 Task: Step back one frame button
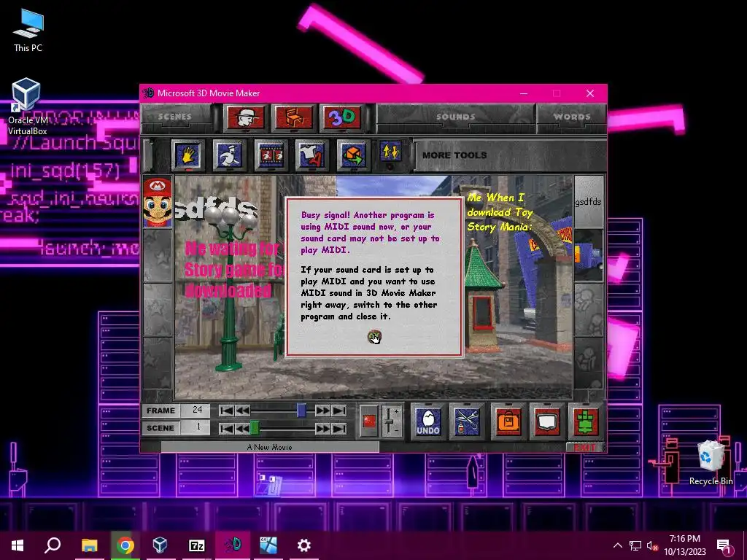242,411
